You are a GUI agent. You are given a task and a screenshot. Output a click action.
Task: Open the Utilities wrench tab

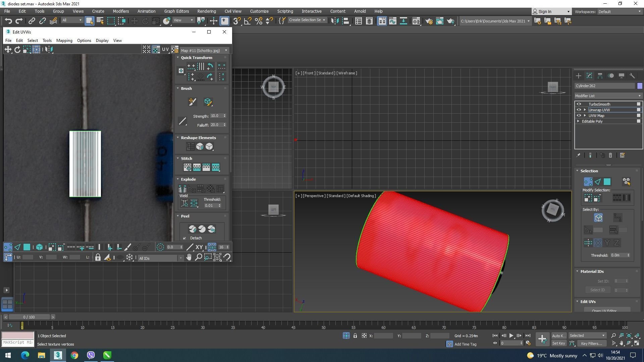[632, 76]
